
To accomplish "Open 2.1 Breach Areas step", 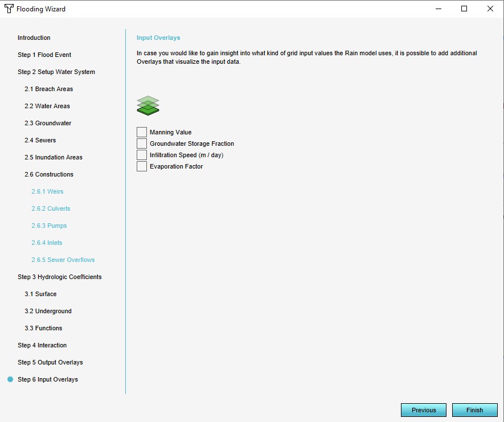I will [48, 89].
